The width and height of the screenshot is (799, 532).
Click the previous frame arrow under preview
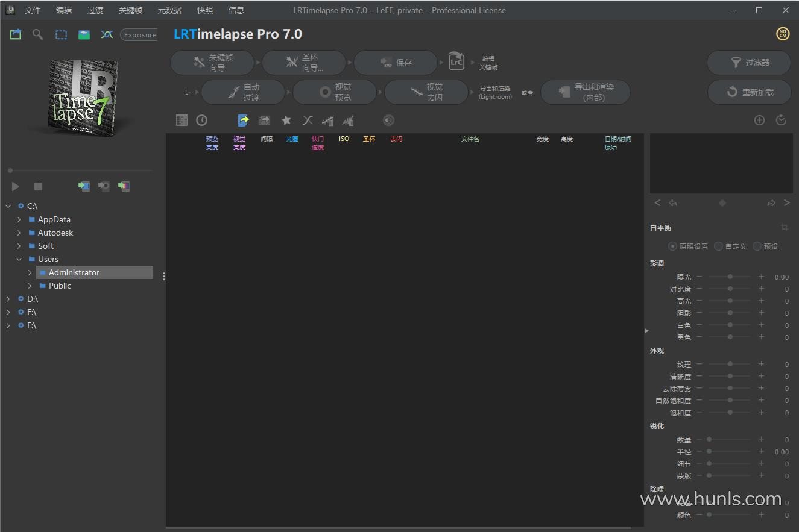pyautogui.click(x=657, y=203)
